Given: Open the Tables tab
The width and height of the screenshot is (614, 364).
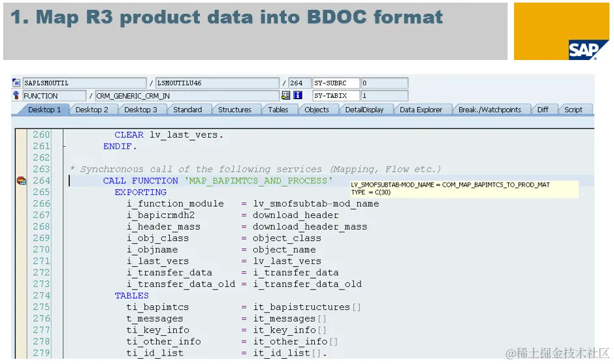Looking at the screenshot, I should (x=278, y=110).
